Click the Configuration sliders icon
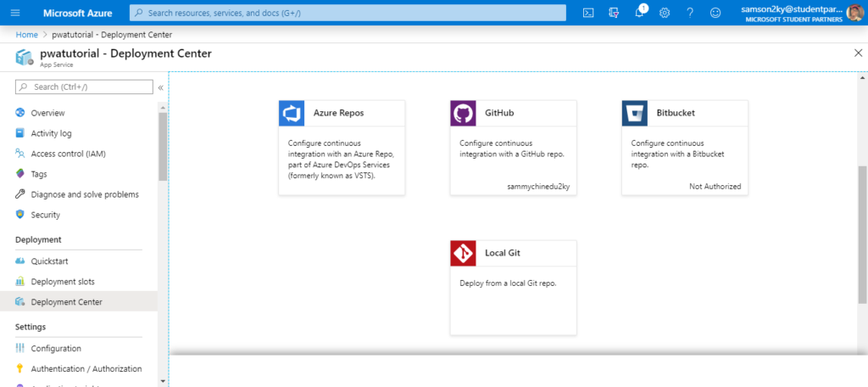This screenshot has width=868, height=387. point(20,348)
